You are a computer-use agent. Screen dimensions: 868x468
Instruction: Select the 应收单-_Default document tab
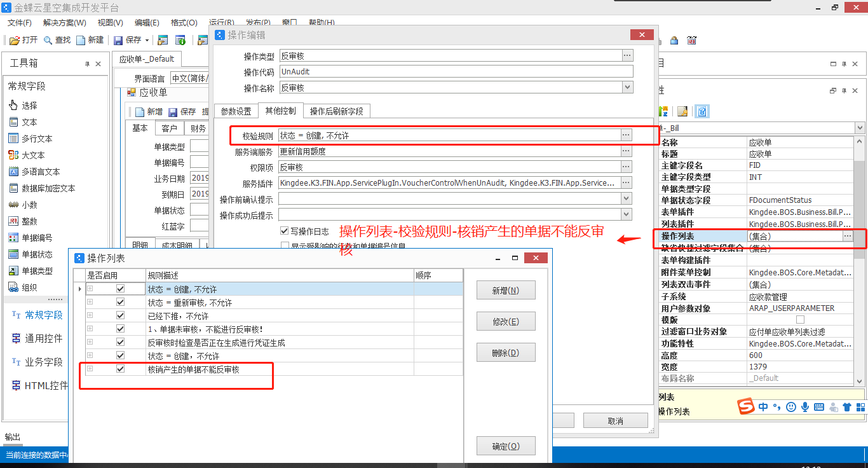(x=147, y=59)
